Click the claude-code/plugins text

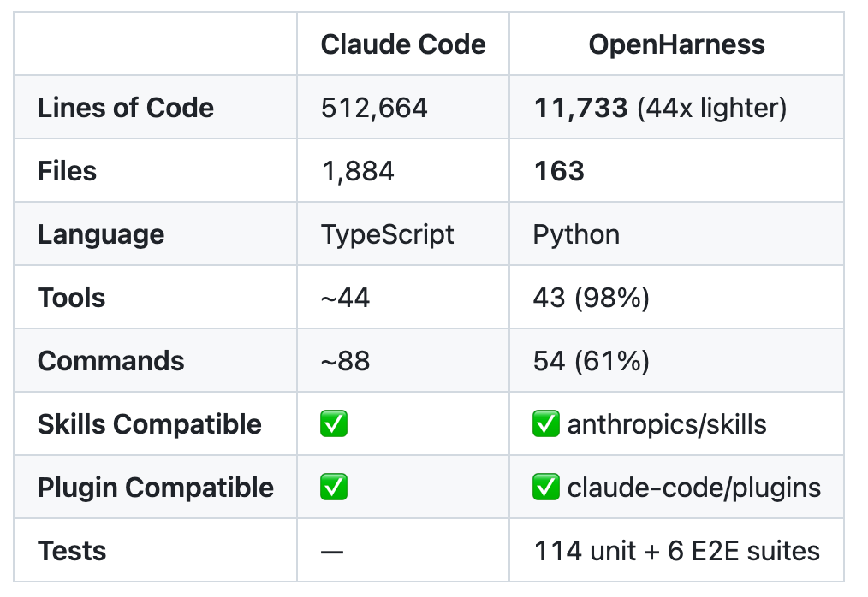[x=693, y=488]
